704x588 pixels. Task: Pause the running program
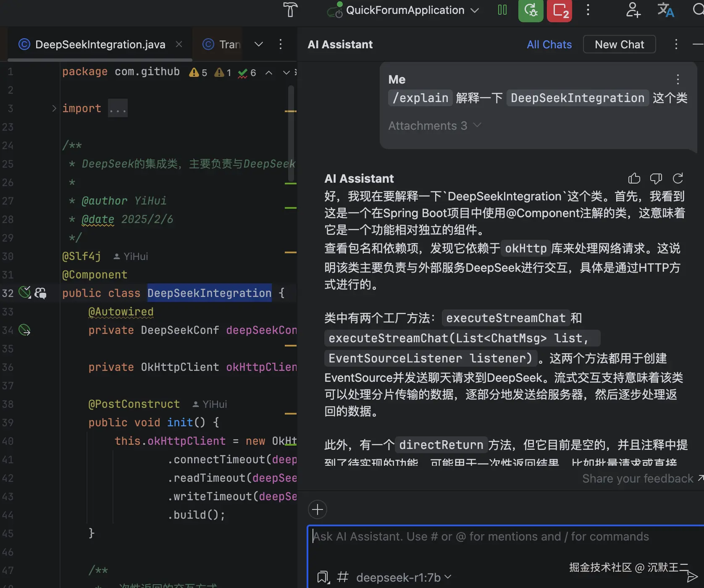click(502, 10)
